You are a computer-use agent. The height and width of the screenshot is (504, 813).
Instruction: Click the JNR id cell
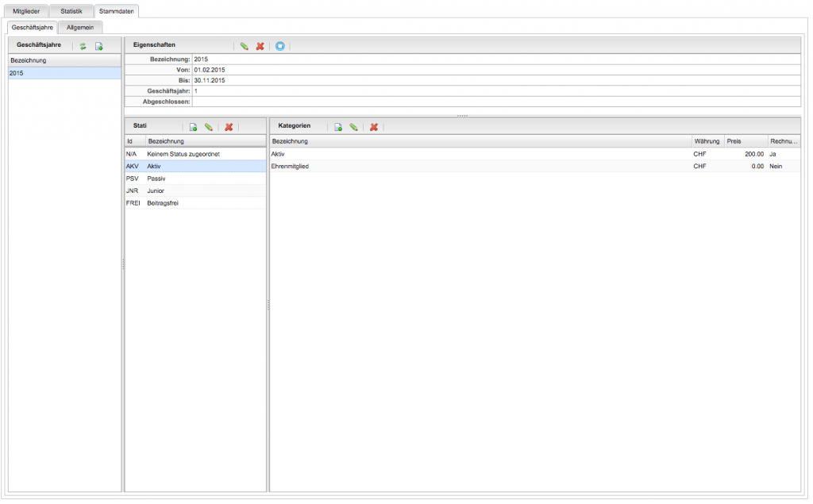coord(135,190)
